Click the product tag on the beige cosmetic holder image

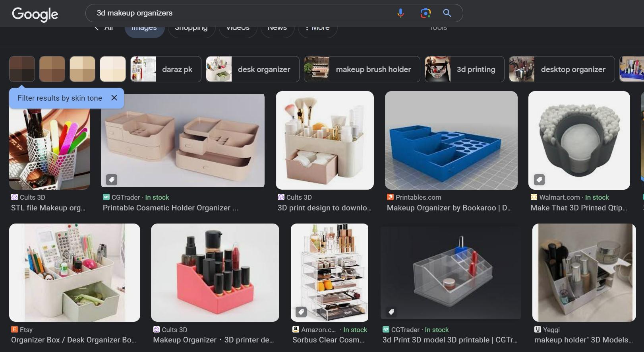(112, 180)
